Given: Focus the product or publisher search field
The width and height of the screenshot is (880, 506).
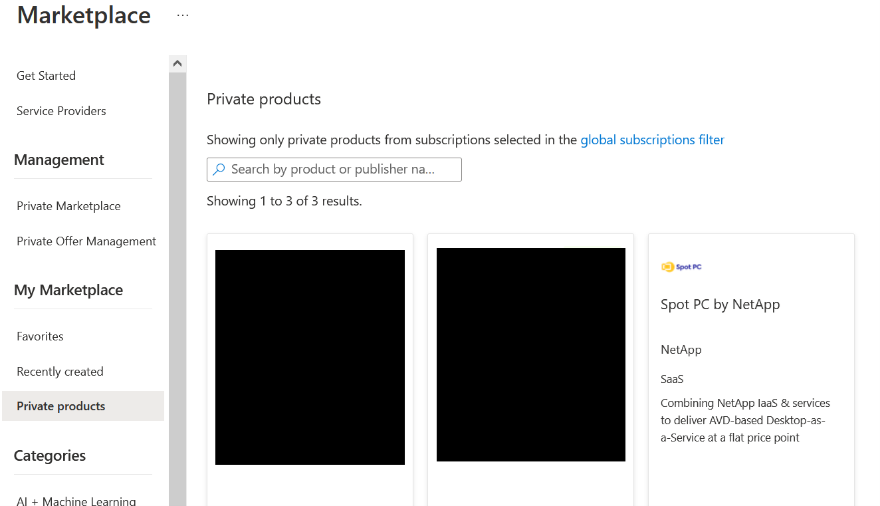Looking at the screenshot, I should [340, 170].
